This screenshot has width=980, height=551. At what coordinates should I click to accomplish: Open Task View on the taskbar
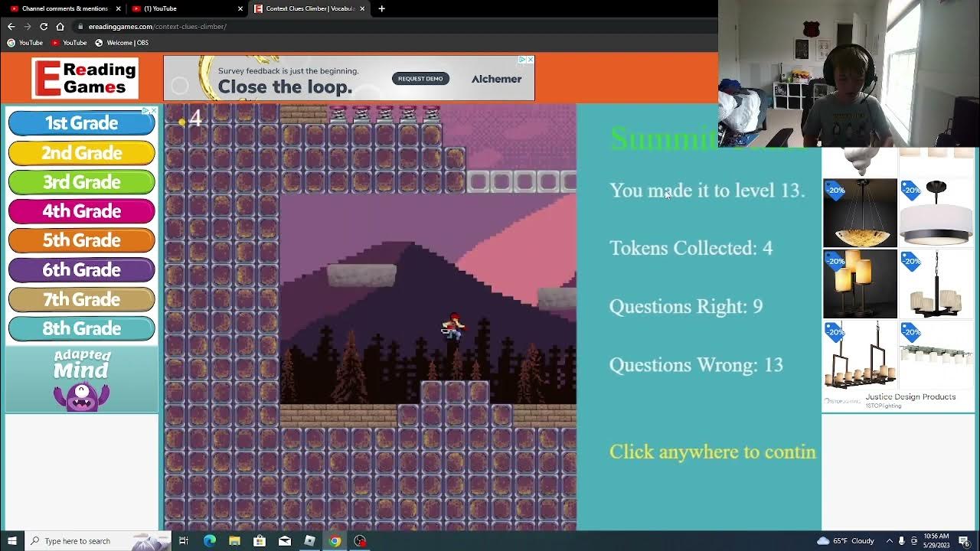click(184, 541)
